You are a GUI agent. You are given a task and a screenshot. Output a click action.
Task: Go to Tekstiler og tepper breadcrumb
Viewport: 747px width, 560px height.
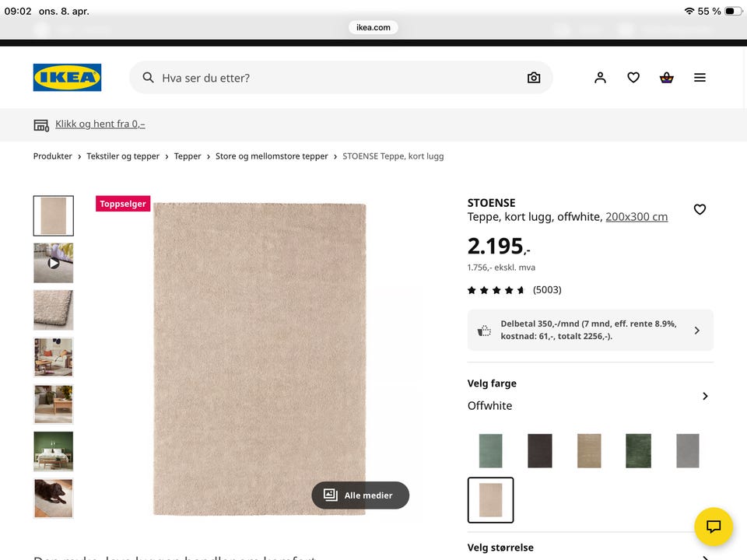[123, 156]
